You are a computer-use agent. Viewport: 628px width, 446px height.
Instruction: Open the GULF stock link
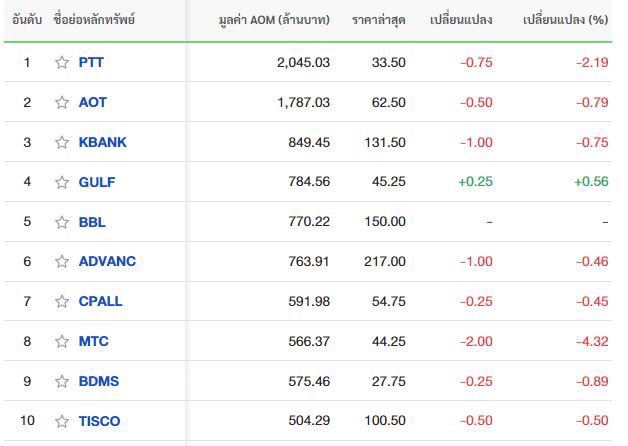[x=97, y=182]
